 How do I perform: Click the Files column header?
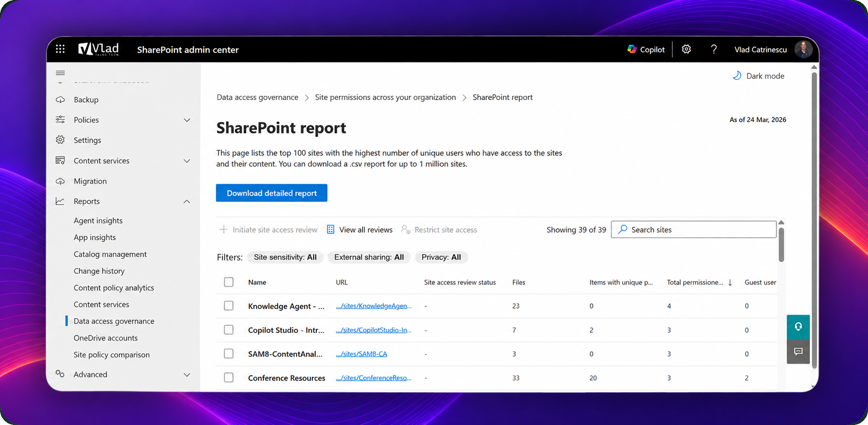coord(518,283)
